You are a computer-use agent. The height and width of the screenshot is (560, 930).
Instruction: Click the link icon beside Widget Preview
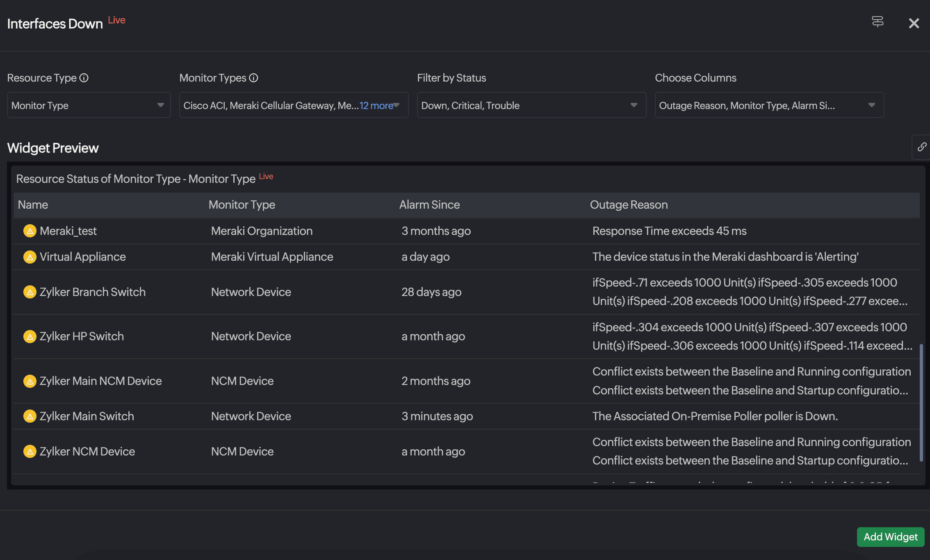pos(921,147)
